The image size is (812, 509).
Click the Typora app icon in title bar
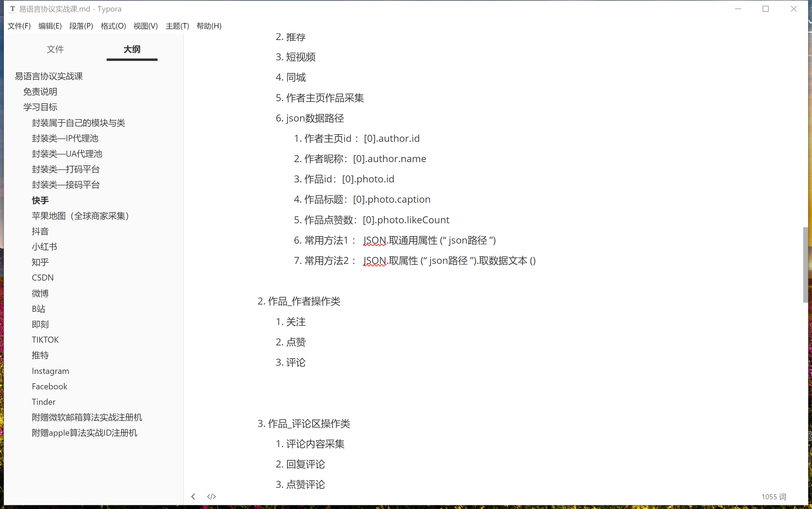12,9
